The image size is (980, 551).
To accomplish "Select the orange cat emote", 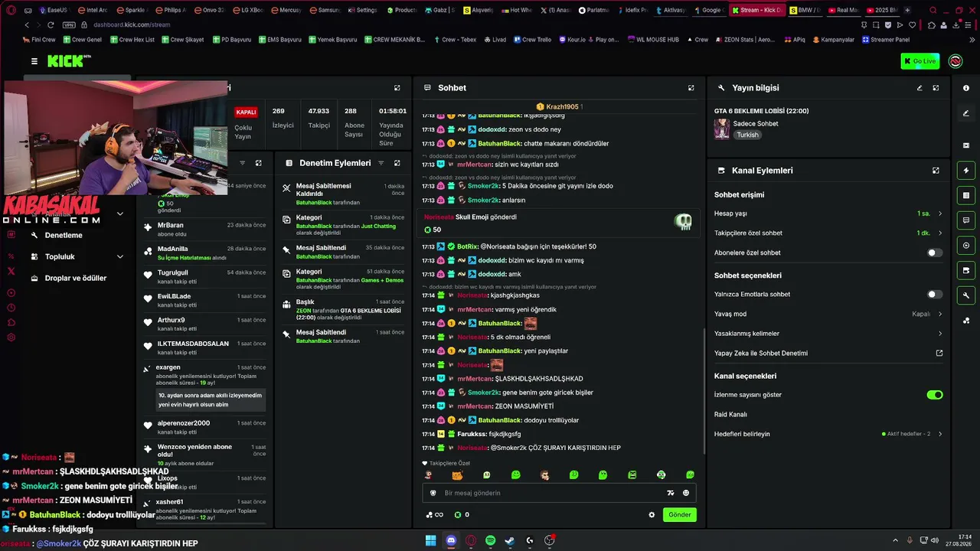I will coord(457,475).
